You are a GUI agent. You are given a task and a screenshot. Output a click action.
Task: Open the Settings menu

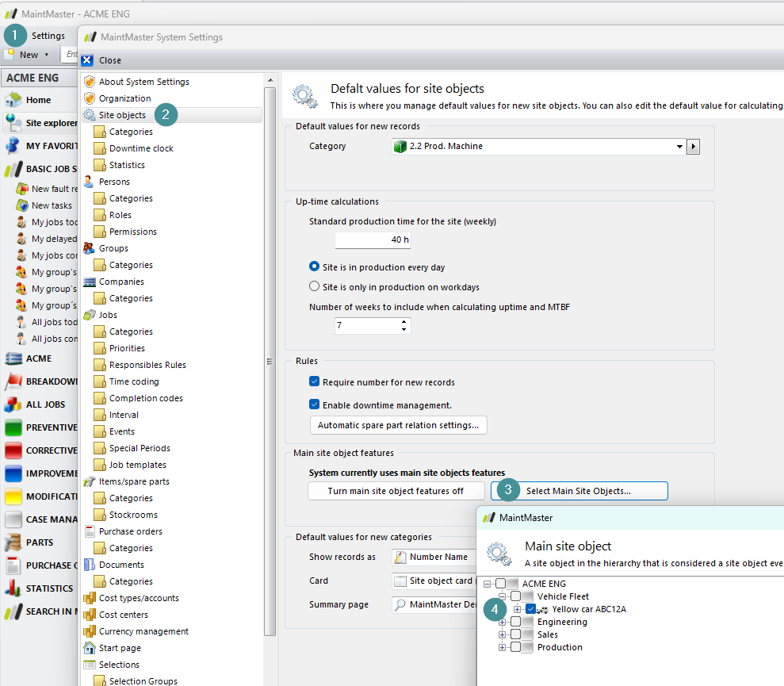48,36
